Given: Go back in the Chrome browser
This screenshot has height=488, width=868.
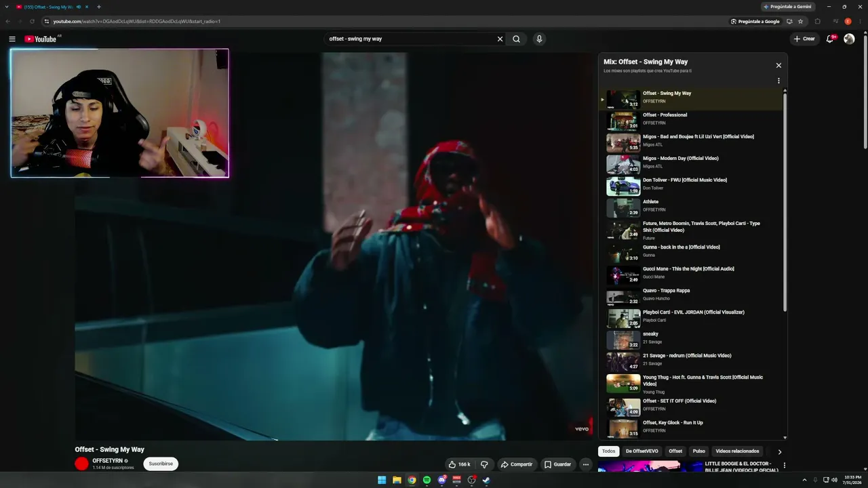Looking at the screenshot, I should coord(7,21).
